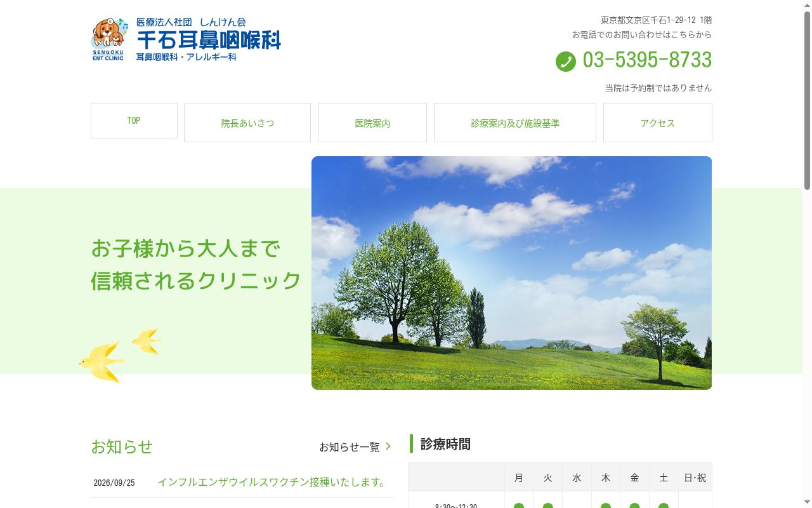Click the 診療時間 heading
Screen dimensions: 812x508
[445, 444]
